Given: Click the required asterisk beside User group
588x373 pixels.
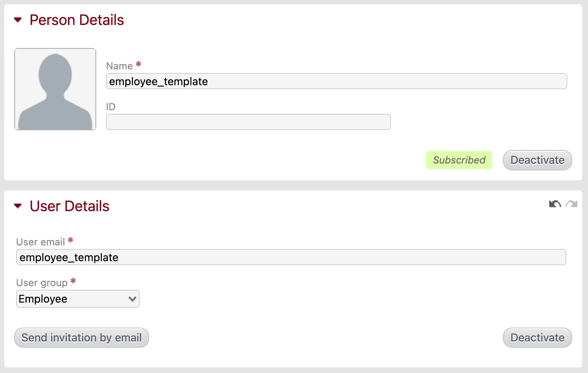Looking at the screenshot, I should tap(73, 281).
